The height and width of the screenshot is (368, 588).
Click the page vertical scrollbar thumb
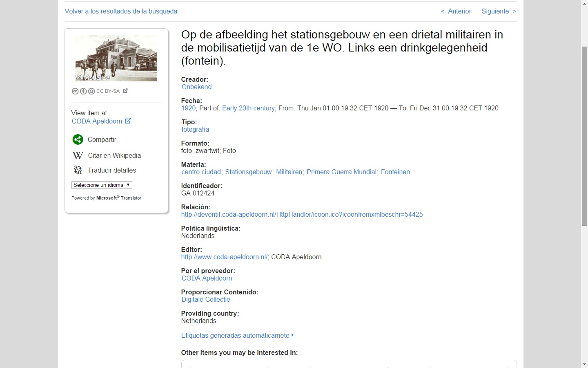click(584, 136)
